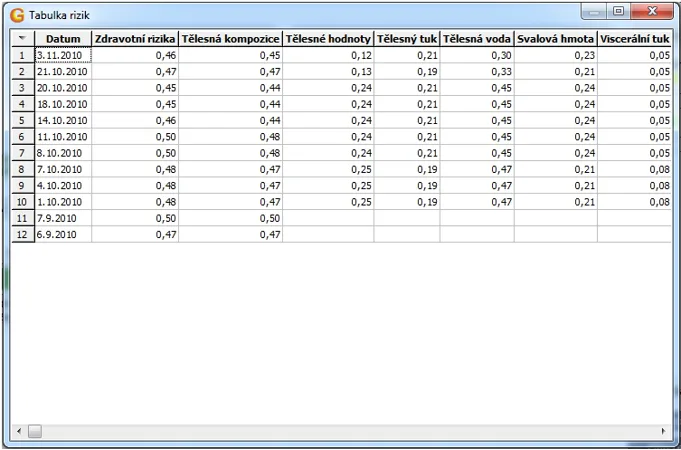The image size is (681, 450).
Task: Open the grid corner dropdown arrow
Action: tap(22, 38)
